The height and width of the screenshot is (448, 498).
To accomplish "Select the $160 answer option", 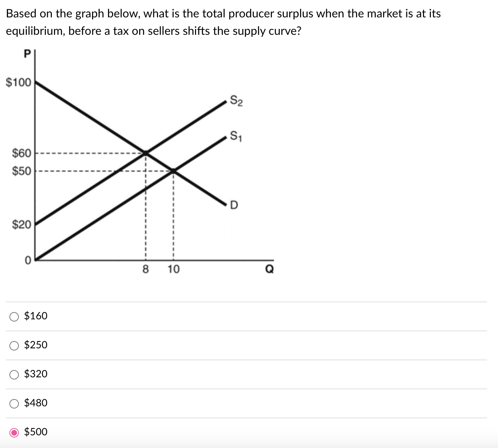I will tap(14, 316).
